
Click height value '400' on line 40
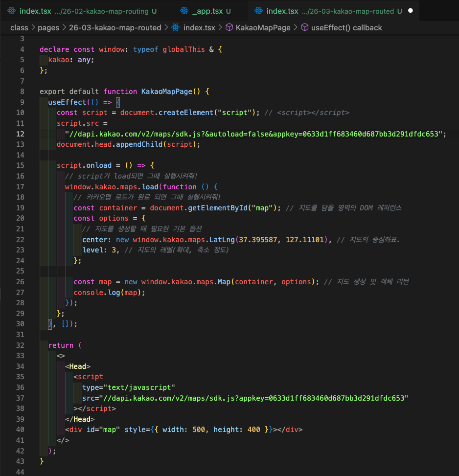click(x=254, y=430)
